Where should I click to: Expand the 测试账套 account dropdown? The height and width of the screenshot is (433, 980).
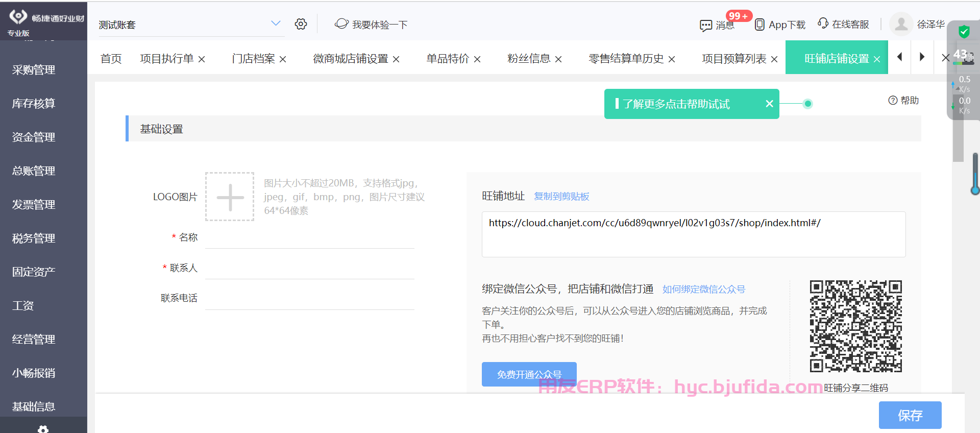pyautogui.click(x=276, y=23)
